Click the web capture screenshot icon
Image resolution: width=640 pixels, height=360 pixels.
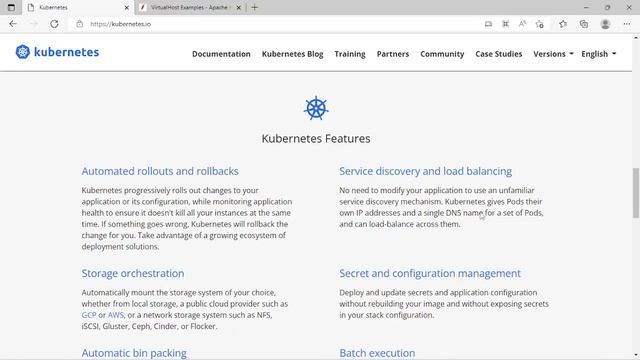505,24
